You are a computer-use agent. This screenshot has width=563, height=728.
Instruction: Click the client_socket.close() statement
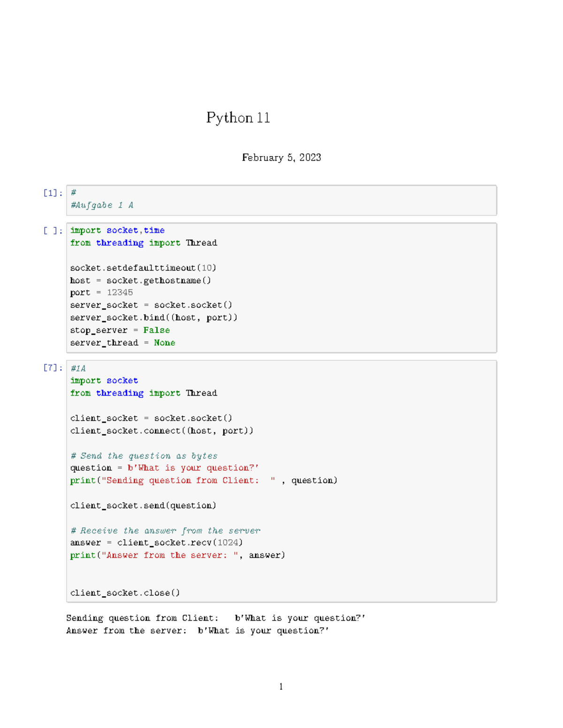tap(125, 593)
